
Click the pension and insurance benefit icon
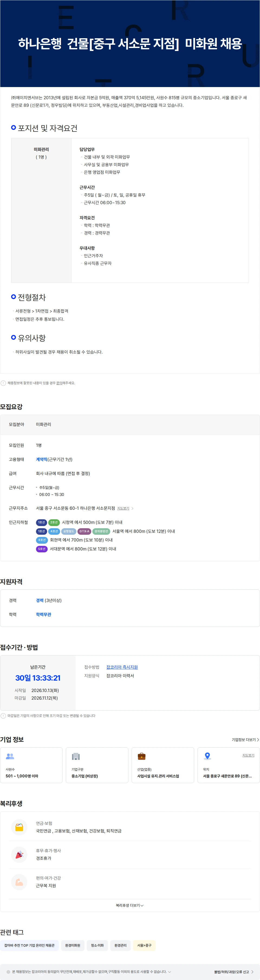pos(19,827)
